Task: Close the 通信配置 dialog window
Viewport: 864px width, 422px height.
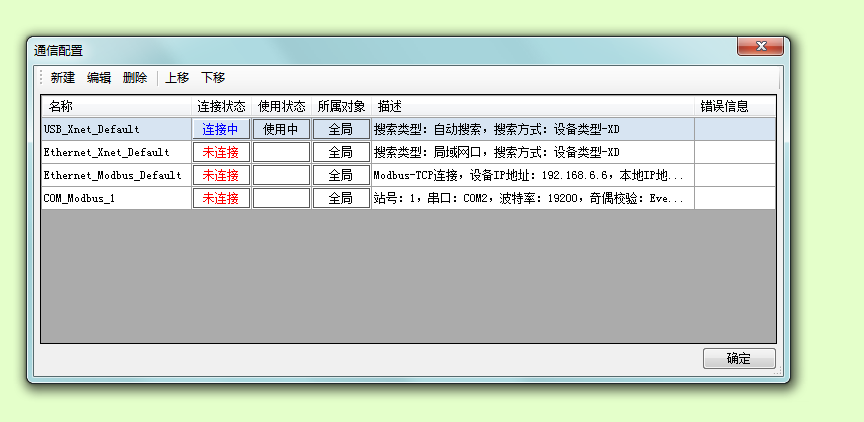Action: pos(759,47)
